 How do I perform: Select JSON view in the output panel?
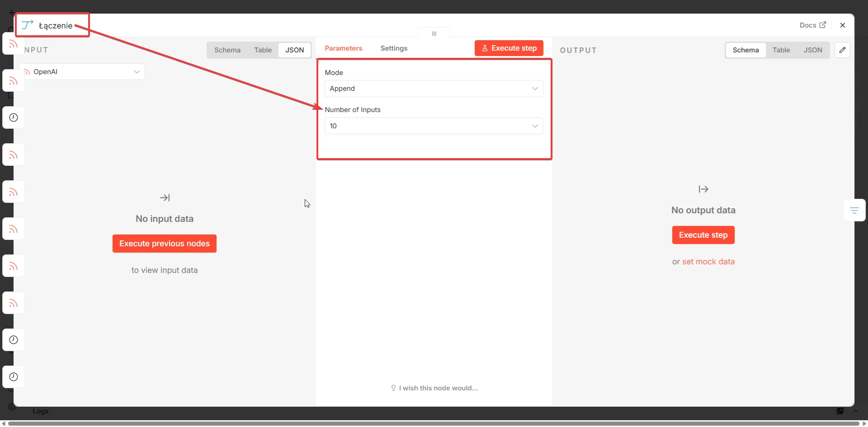point(813,50)
